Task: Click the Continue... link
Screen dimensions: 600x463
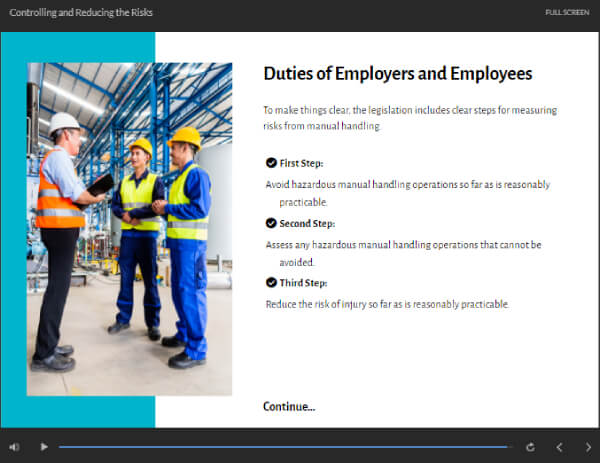Action: (x=289, y=406)
